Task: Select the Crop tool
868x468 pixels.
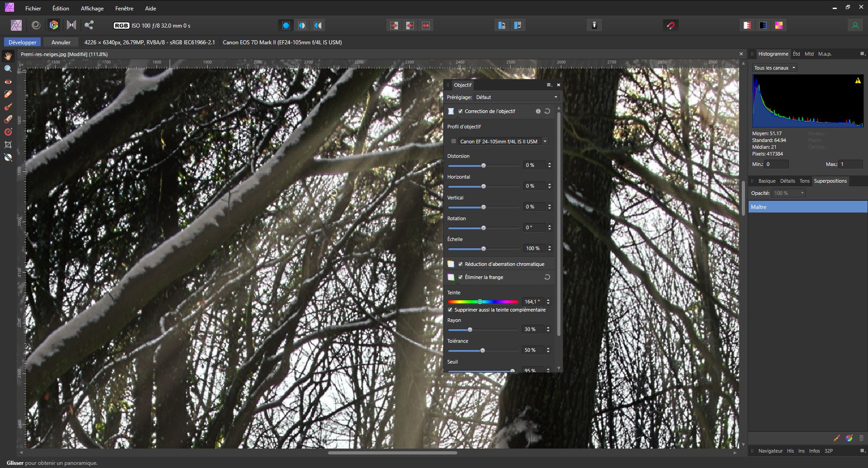Action: [8, 145]
